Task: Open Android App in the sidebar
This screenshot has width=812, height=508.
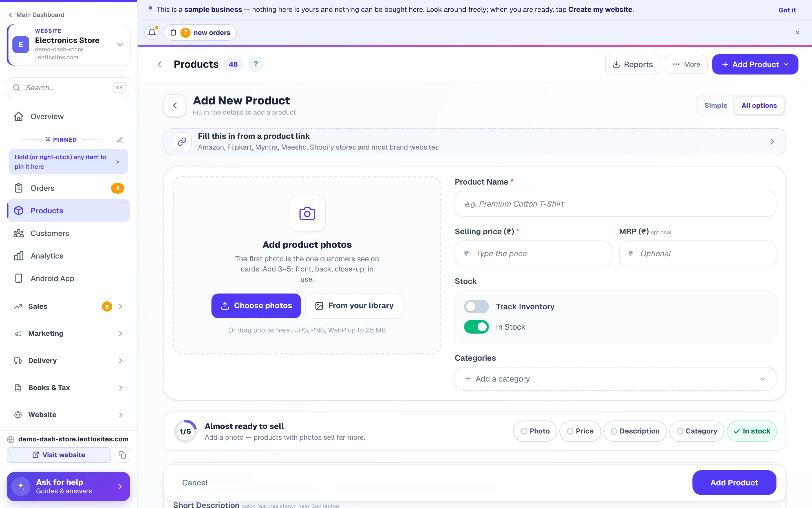Action: click(69, 279)
